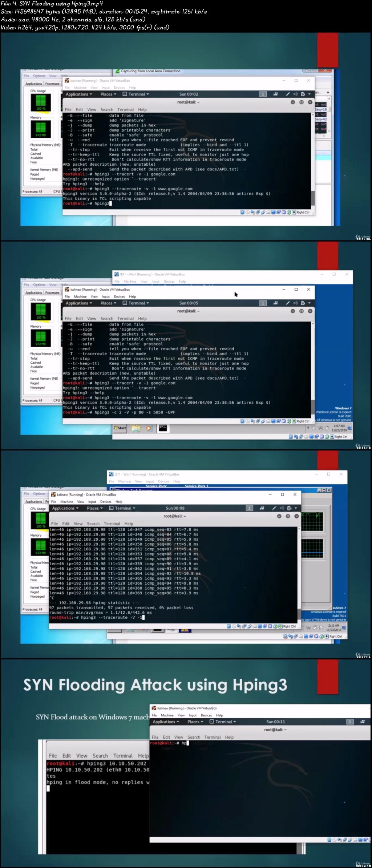Click the pen icon in the Sun 00:05 Kali bar
This screenshot has width=372, height=868.
(288, 303)
